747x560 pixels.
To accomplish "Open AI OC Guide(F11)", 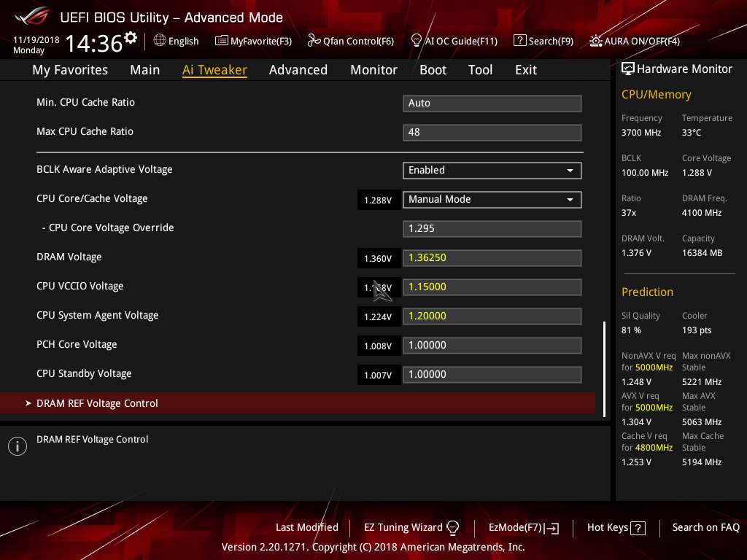I will [x=461, y=41].
